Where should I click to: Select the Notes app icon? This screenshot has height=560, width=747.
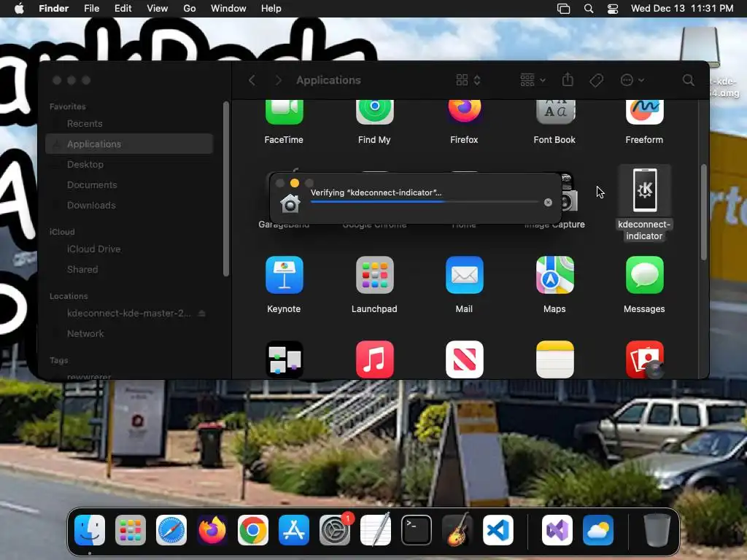click(555, 359)
